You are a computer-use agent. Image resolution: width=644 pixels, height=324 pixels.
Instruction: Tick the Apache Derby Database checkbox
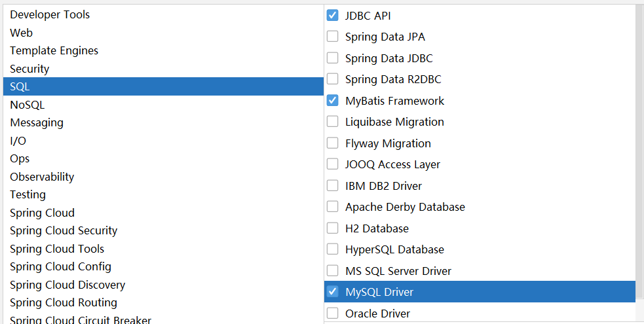click(332, 207)
